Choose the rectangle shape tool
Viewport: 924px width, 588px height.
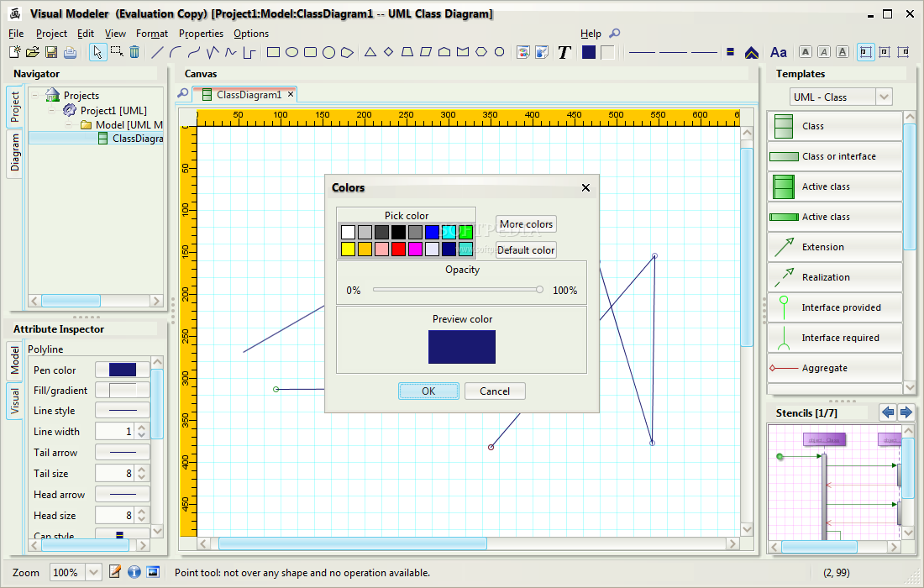tap(273, 52)
